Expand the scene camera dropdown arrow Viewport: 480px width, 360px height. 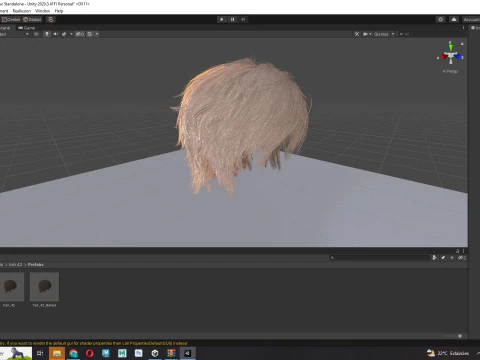[x=370, y=34]
